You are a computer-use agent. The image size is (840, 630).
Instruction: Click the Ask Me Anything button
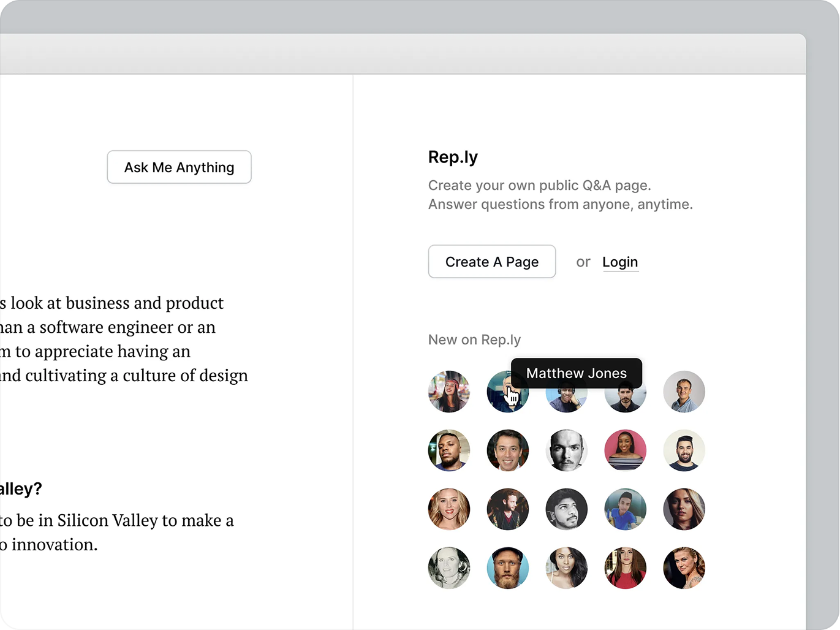click(179, 167)
